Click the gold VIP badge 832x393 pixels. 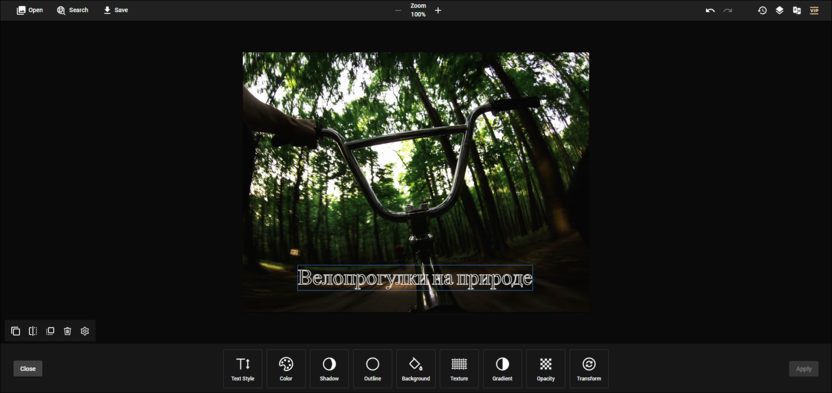click(814, 11)
